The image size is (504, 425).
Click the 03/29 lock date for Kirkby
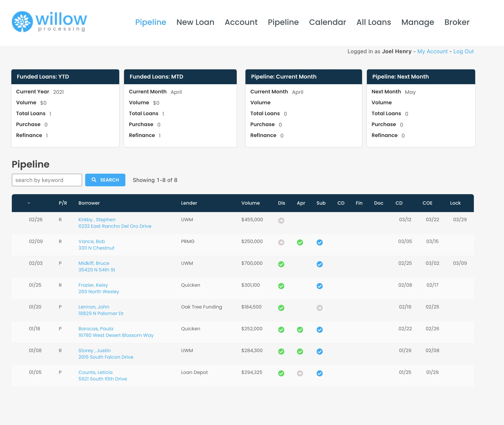[460, 219]
